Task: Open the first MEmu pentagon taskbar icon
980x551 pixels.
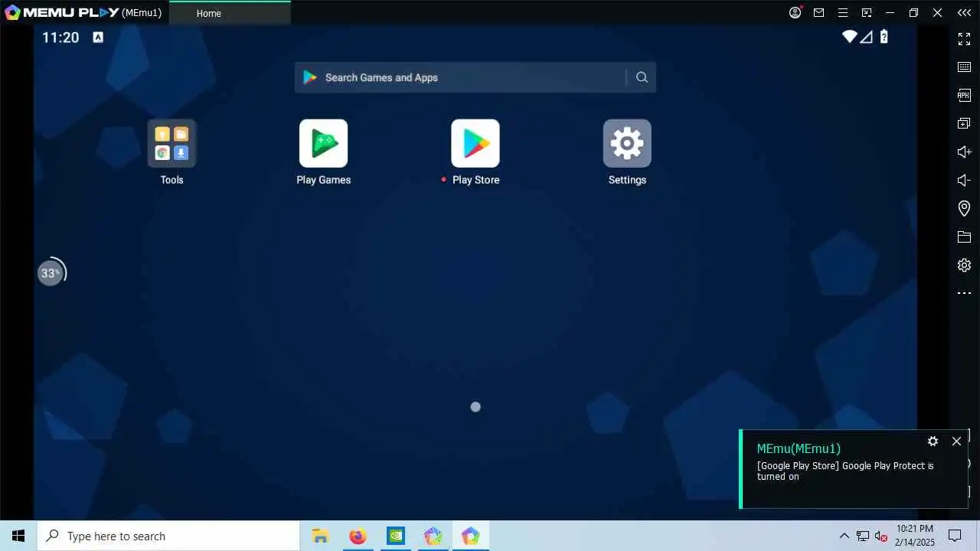Action: tap(433, 536)
